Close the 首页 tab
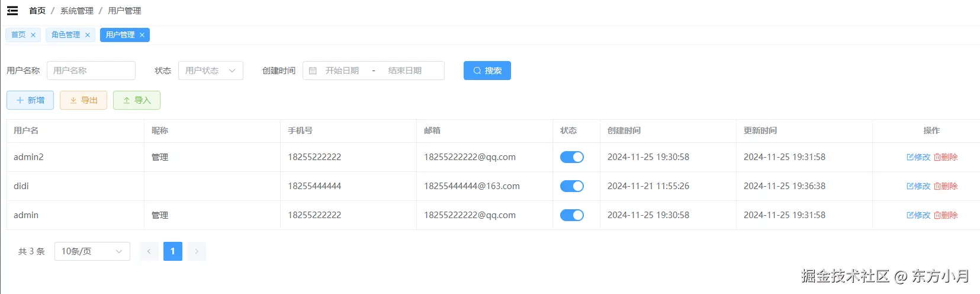980x294 pixels. (x=33, y=35)
